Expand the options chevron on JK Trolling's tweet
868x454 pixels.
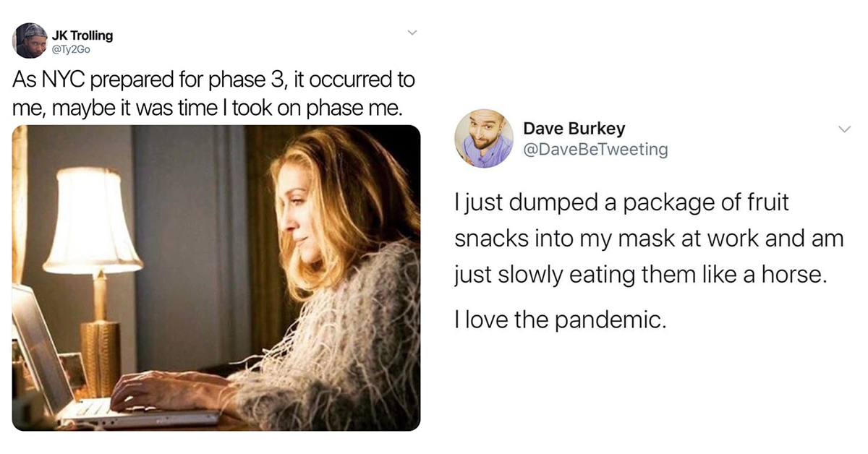pyautogui.click(x=412, y=33)
